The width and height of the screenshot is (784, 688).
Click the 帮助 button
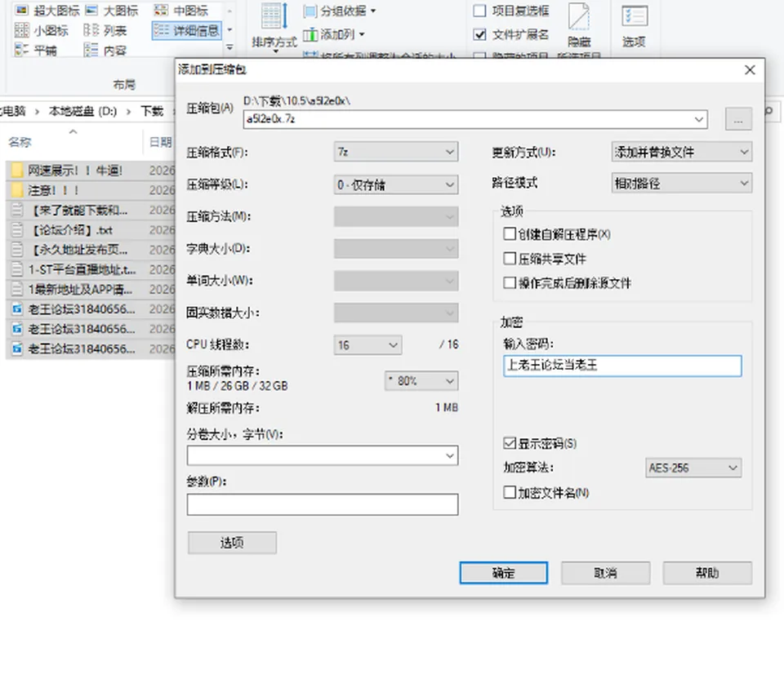(707, 573)
